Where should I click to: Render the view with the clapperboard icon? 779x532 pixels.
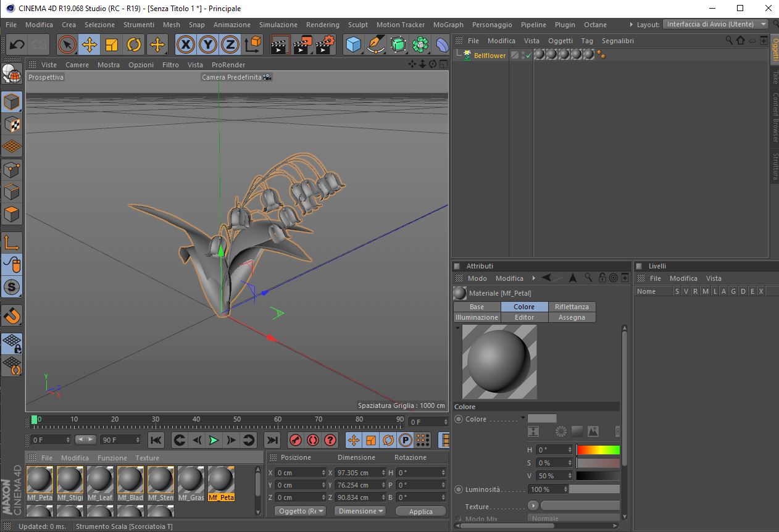tap(281, 44)
